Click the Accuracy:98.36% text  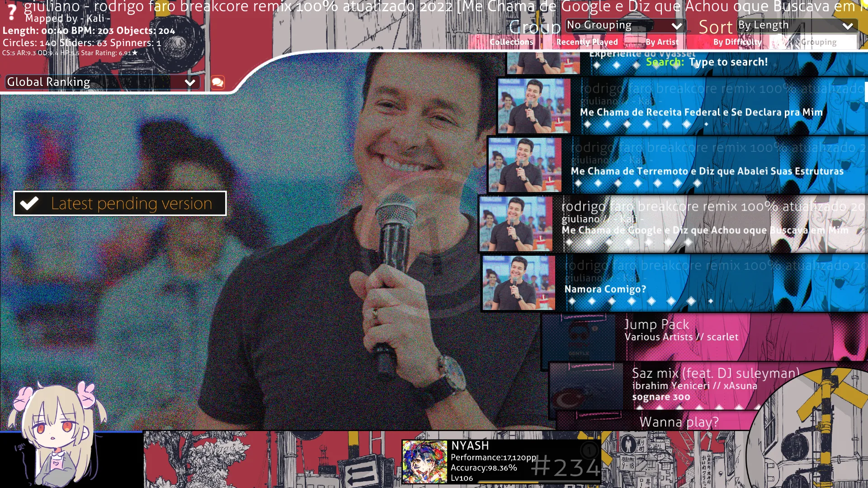[484, 468]
